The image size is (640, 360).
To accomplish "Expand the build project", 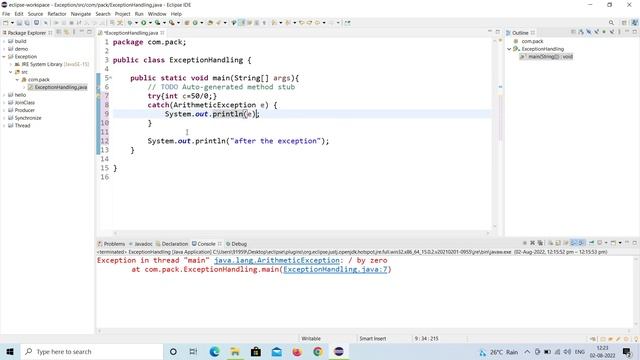I will click(x=4, y=41).
